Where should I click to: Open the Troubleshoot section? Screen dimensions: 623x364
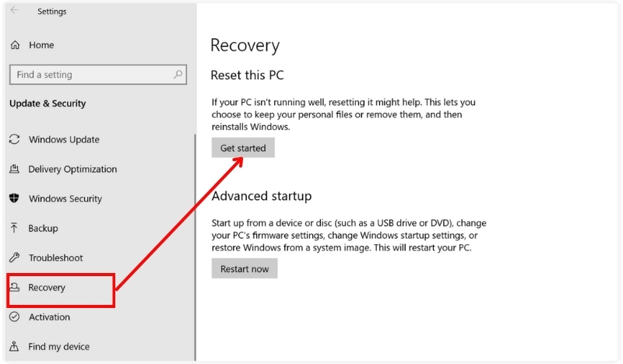55,257
